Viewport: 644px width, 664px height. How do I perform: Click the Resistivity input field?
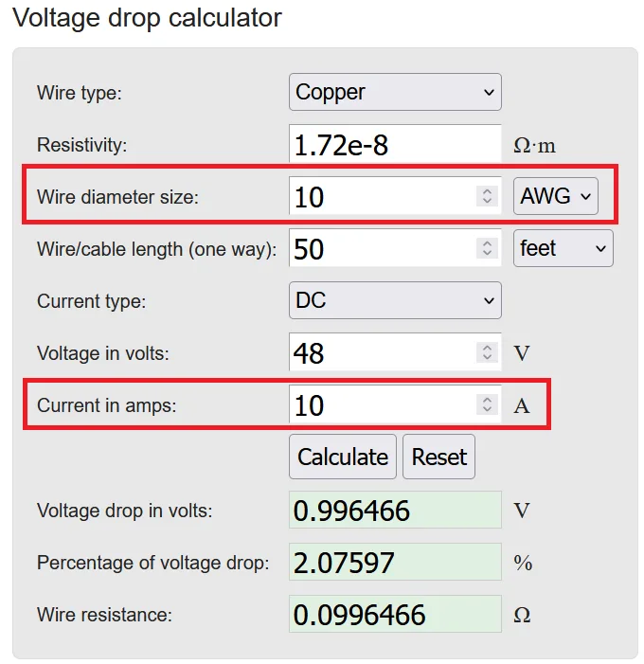click(395, 144)
